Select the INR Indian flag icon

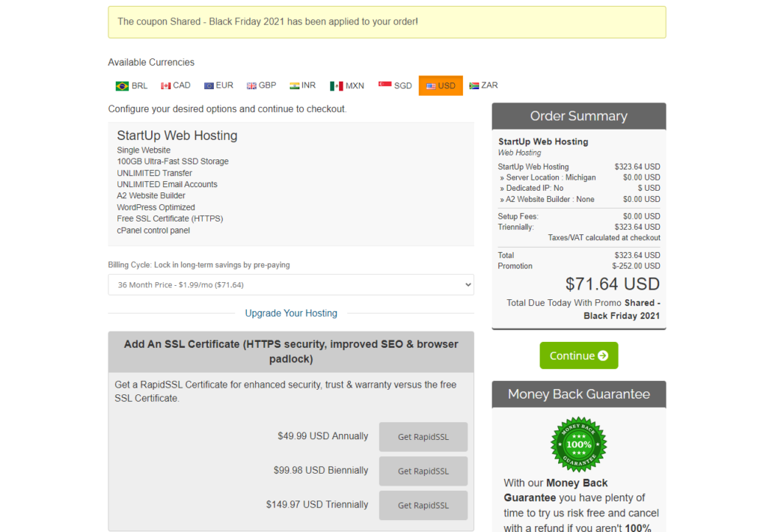pos(293,85)
